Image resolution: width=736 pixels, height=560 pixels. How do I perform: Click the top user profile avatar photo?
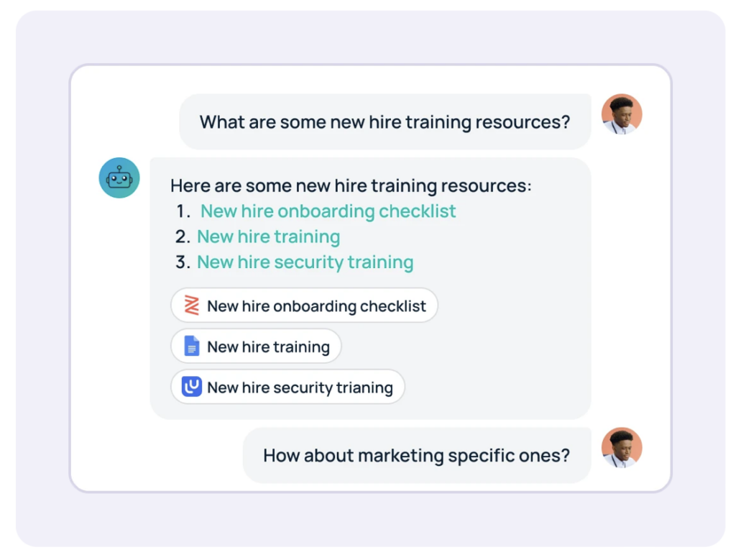[622, 113]
